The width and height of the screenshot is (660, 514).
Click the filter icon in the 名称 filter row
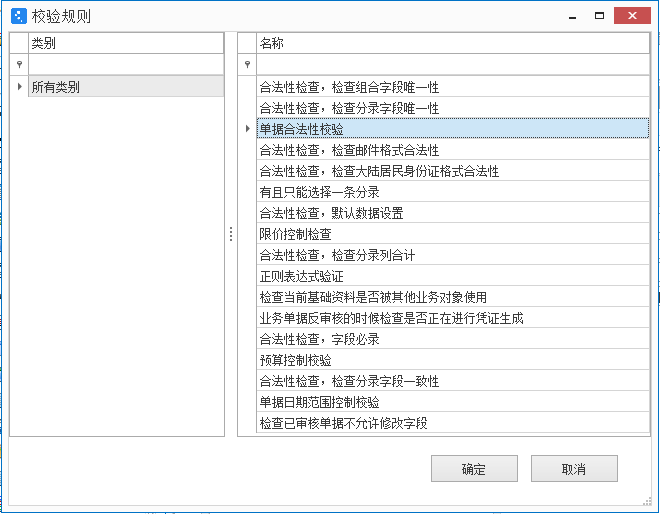point(247,65)
